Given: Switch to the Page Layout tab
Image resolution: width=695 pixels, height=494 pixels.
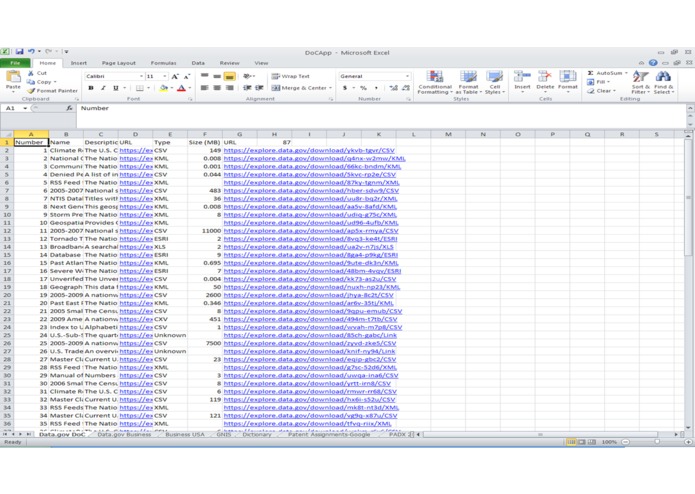Looking at the screenshot, I should (x=118, y=63).
